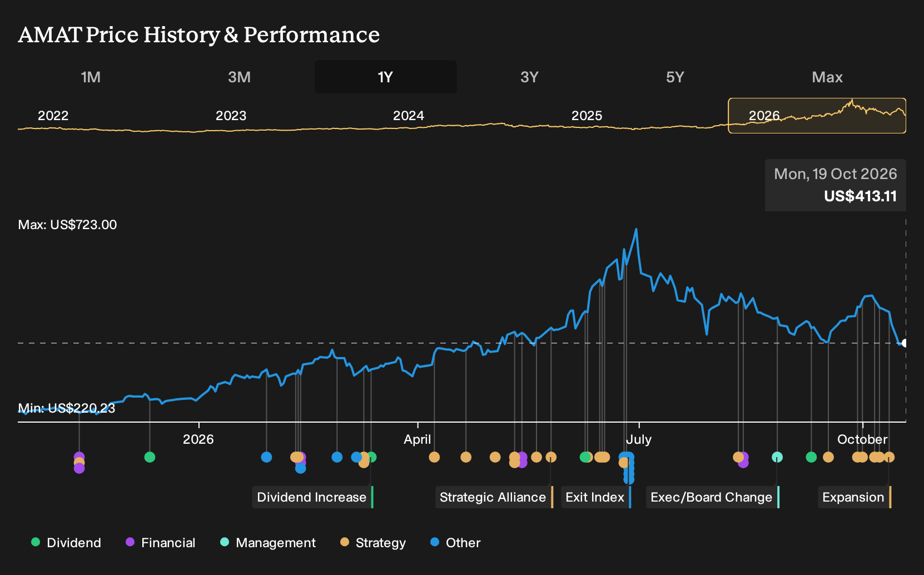Choose the 1Y time range tab
The height and width of the screenshot is (575, 924).
386,77
